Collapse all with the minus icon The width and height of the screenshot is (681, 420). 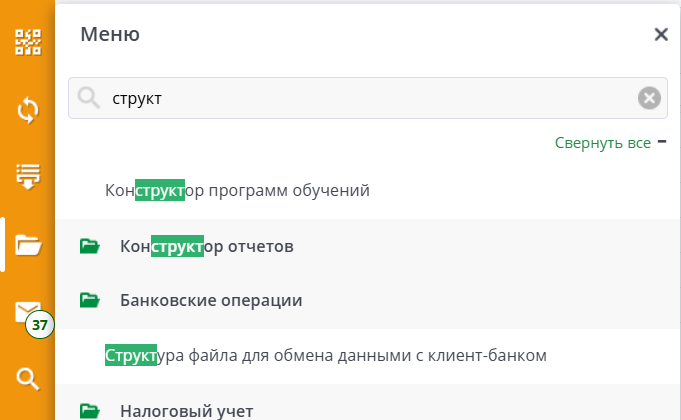[x=662, y=142]
